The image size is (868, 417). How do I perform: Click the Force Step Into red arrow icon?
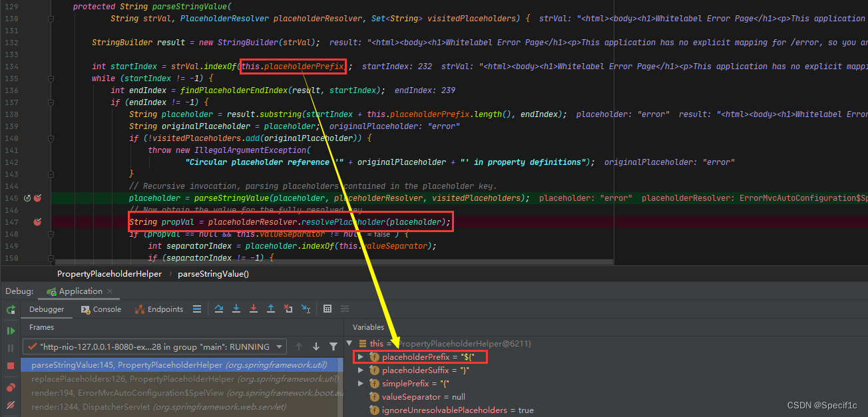coord(254,309)
